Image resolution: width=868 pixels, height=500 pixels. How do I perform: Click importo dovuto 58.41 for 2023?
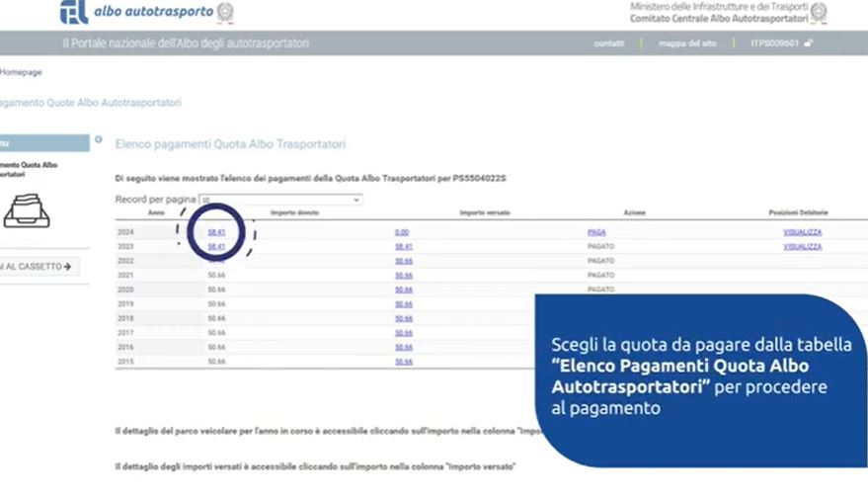(216, 247)
